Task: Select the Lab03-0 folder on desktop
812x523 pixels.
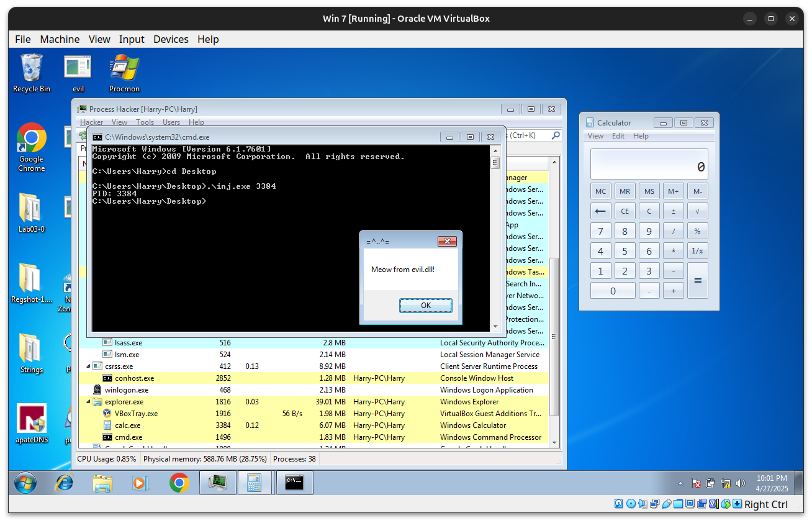Action: (x=31, y=212)
